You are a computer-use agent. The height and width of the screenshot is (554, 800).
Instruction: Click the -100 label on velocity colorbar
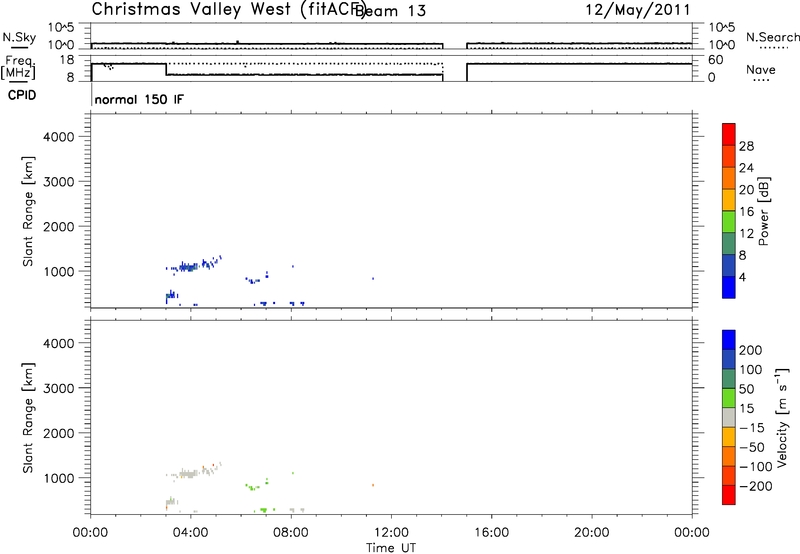[756, 467]
